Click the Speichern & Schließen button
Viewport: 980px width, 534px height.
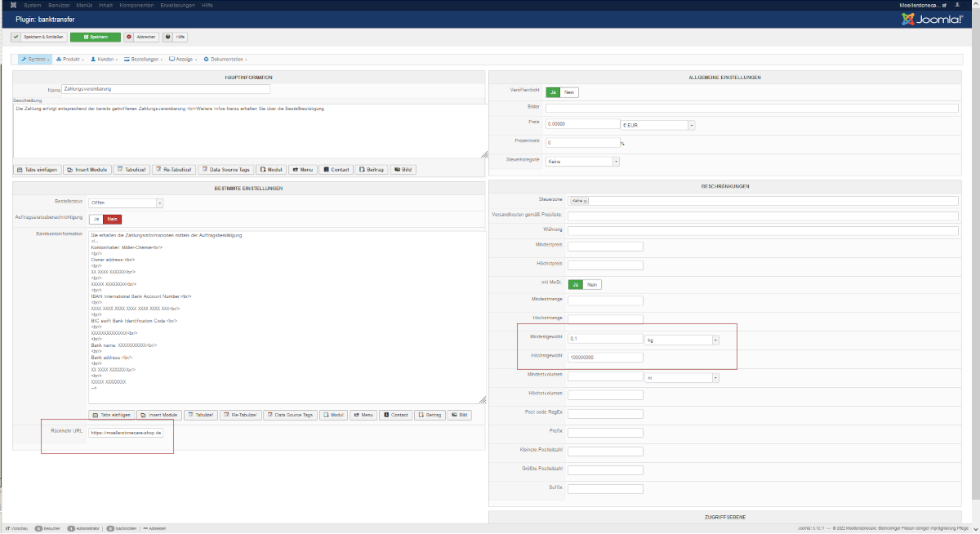[x=38, y=37]
